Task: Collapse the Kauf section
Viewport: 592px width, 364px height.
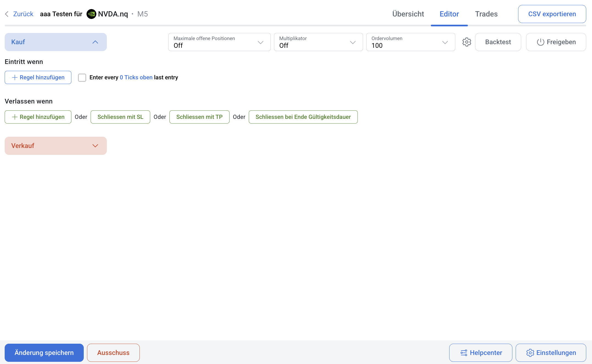Action: pyautogui.click(x=95, y=42)
